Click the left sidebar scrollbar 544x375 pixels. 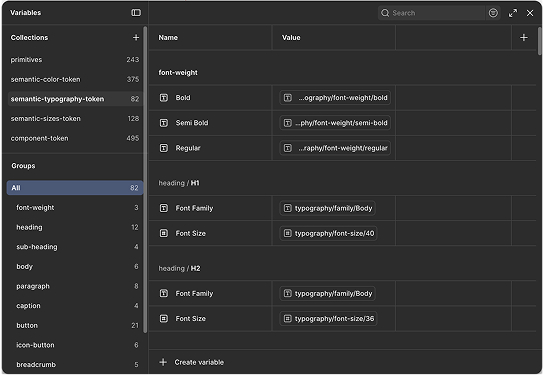pos(145,179)
